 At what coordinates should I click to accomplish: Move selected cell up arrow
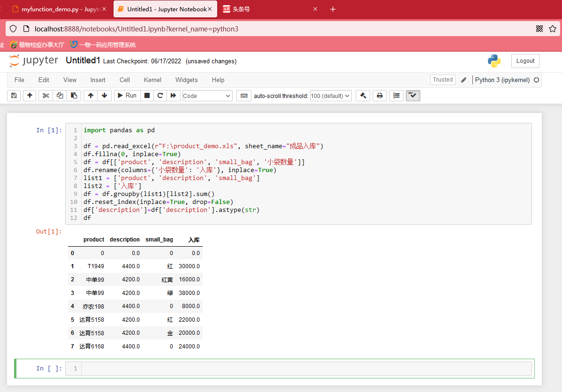91,96
